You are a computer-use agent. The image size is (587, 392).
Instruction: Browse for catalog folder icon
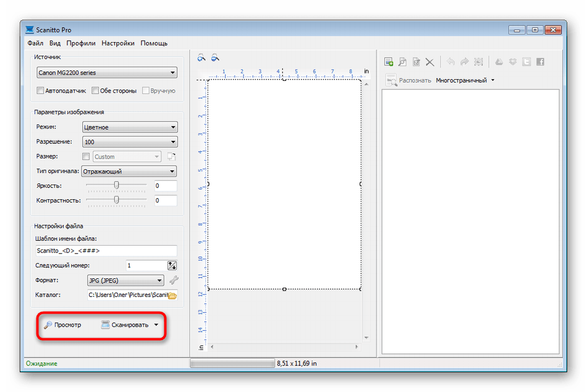point(172,296)
